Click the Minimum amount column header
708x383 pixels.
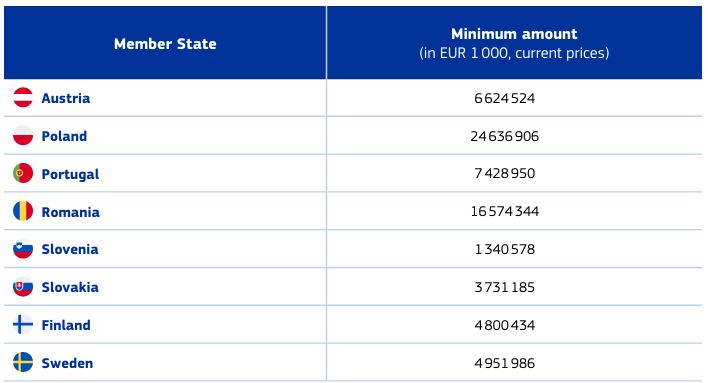coord(514,43)
